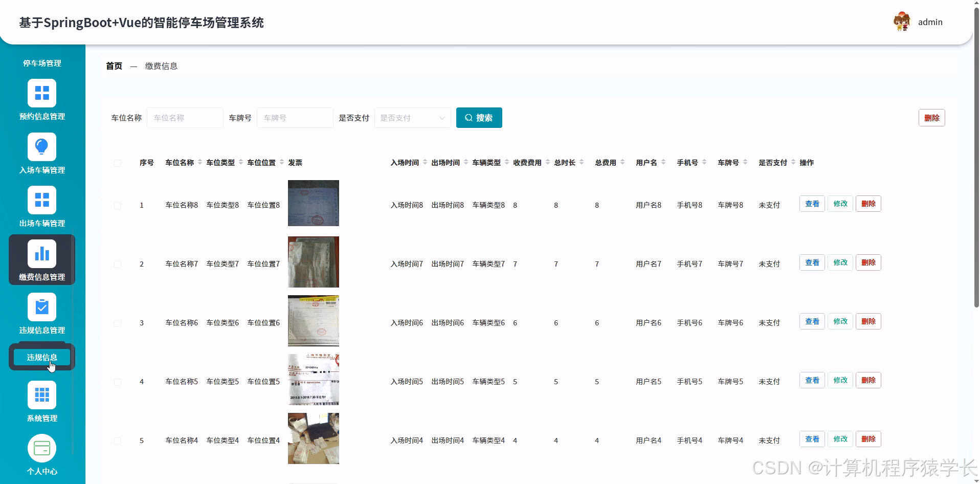
Task: Open the 缴费信息管理 bar chart icon
Action: [x=42, y=254]
